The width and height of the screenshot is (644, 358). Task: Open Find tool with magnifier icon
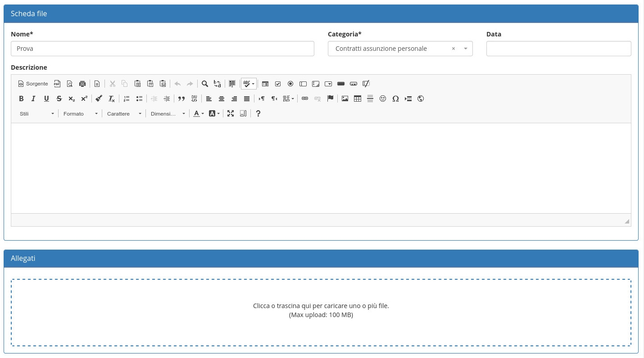coord(205,84)
